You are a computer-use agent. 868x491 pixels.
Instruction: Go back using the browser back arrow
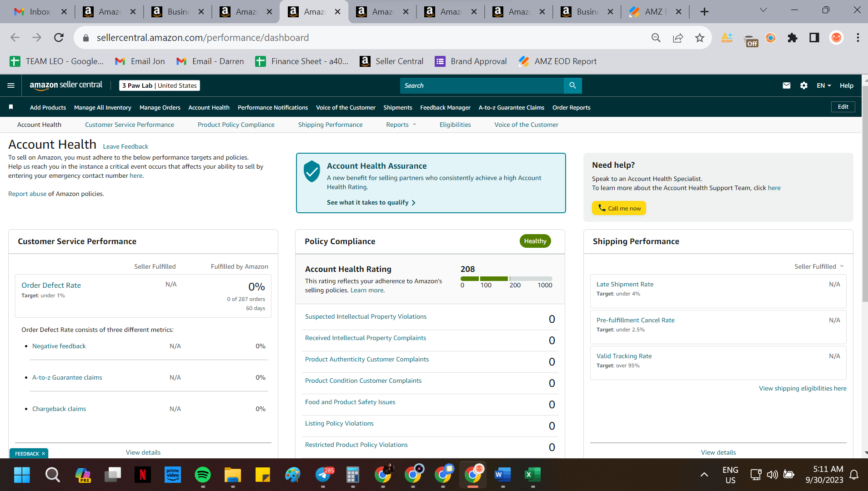pyautogui.click(x=15, y=38)
